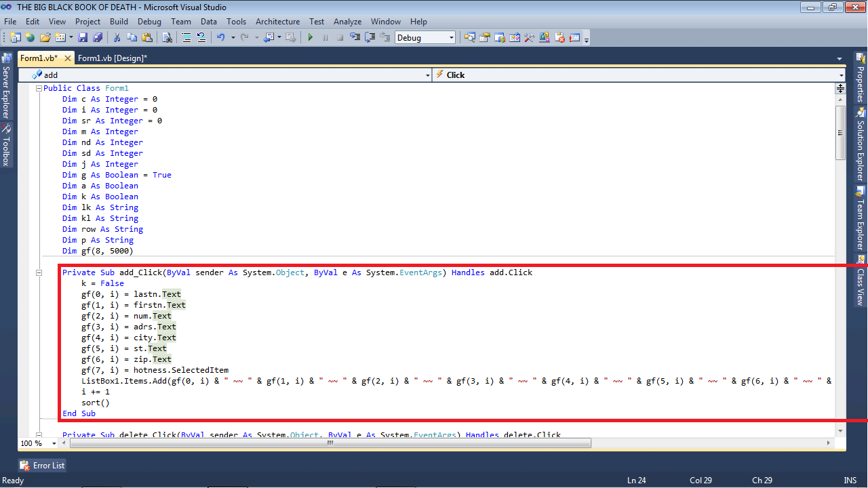
Task: Open the Solution Explorer side tab
Action: (x=861, y=144)
